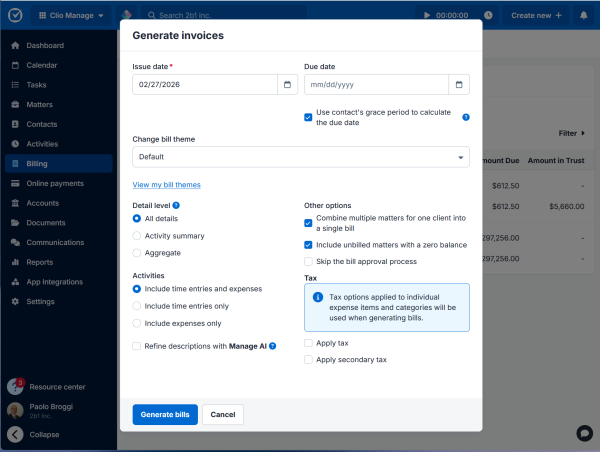
Task: Select Include time entries only
Action: click(x=137, y=306)
